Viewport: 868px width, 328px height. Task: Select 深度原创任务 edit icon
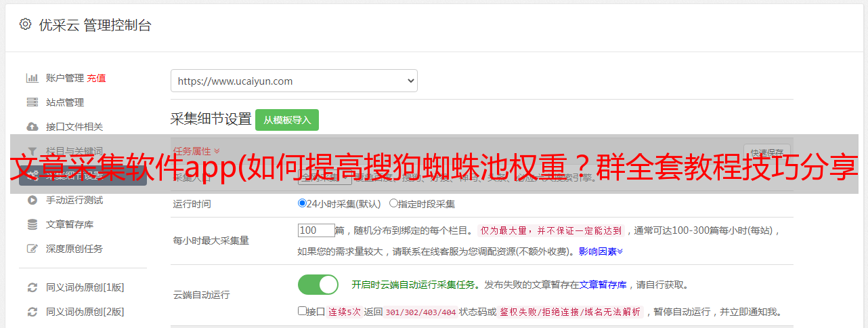pos(32,249)
